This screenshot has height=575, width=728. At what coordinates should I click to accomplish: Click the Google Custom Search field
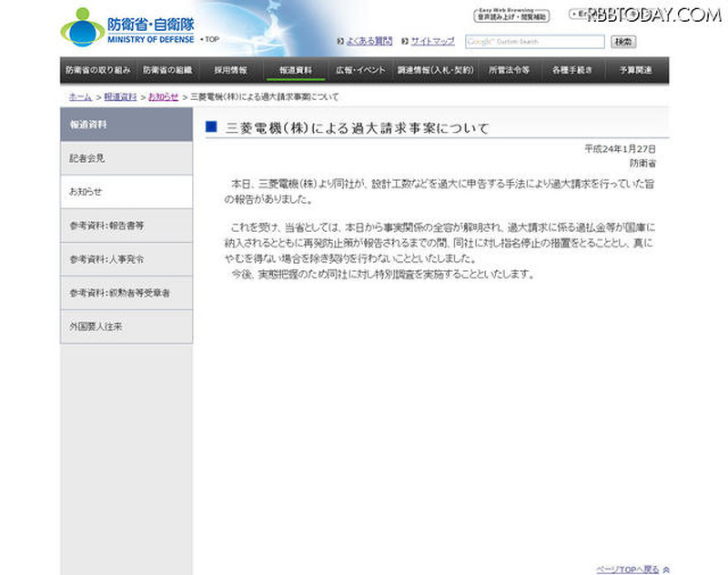[534, 42]
